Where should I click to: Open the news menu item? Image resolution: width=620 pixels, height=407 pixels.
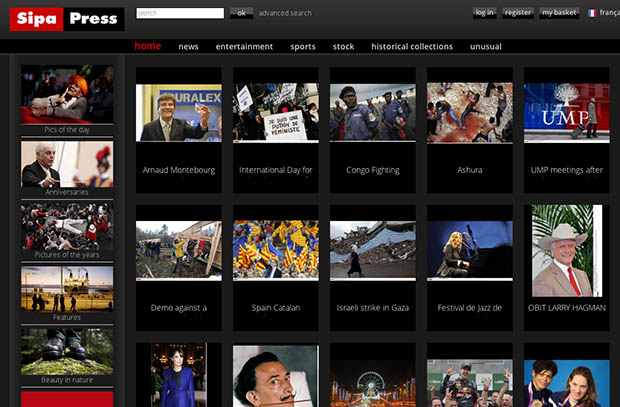point(188,47)
